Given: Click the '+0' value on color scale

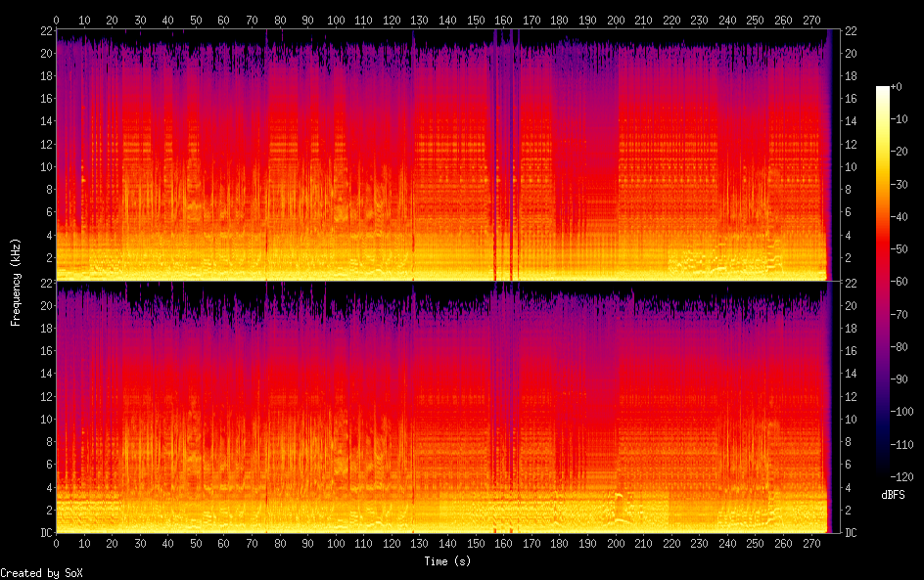Looking at the screenshot, I should point(896,86).
